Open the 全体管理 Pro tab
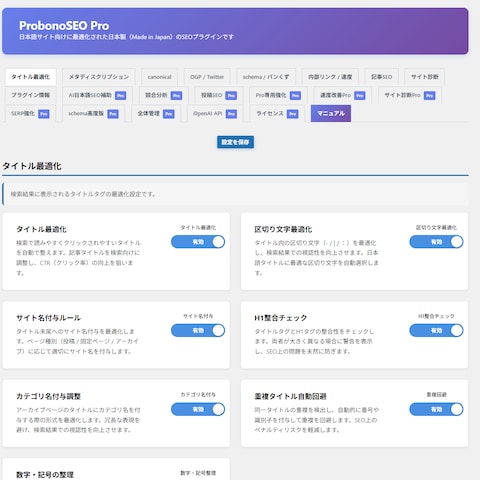Image resolution: width=480 pixels, height=480 pixels. (x=156, y=114)
